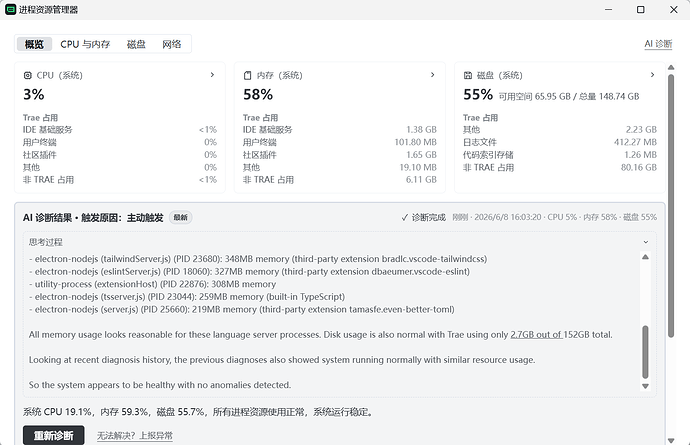690x445 pixels.
Task: Click the thinking panel scroll-down arrow
Action: pyautogui.click(x=645, y=386)
